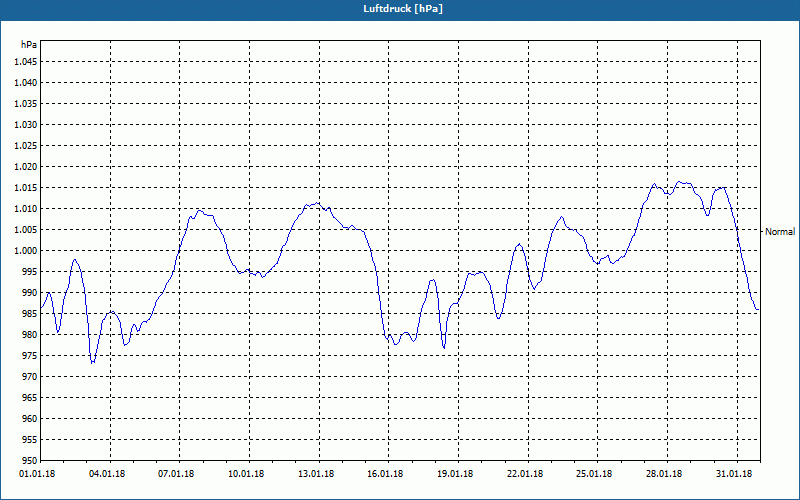800x500 pixels.
Task: Select the 13.01.18 date label
Action: 316,474
